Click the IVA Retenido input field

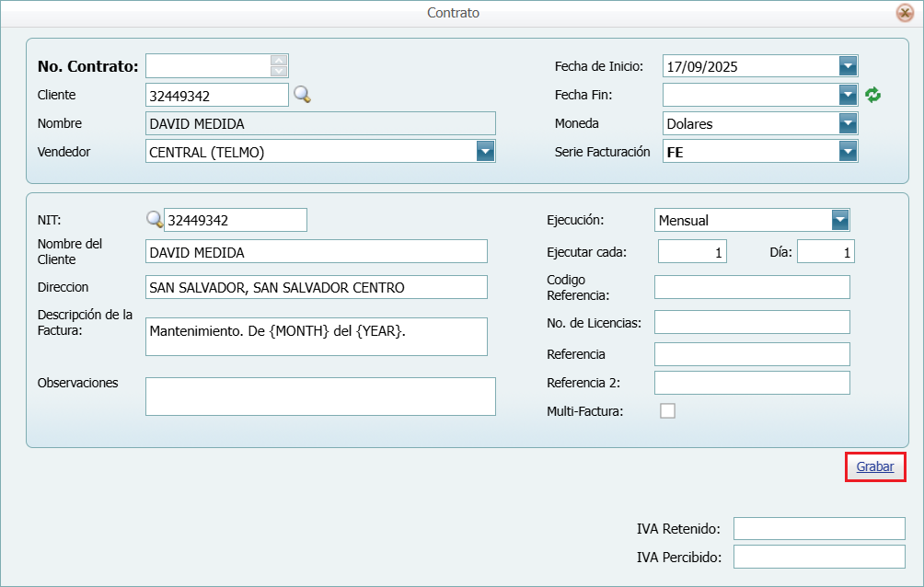click(819, 528)
